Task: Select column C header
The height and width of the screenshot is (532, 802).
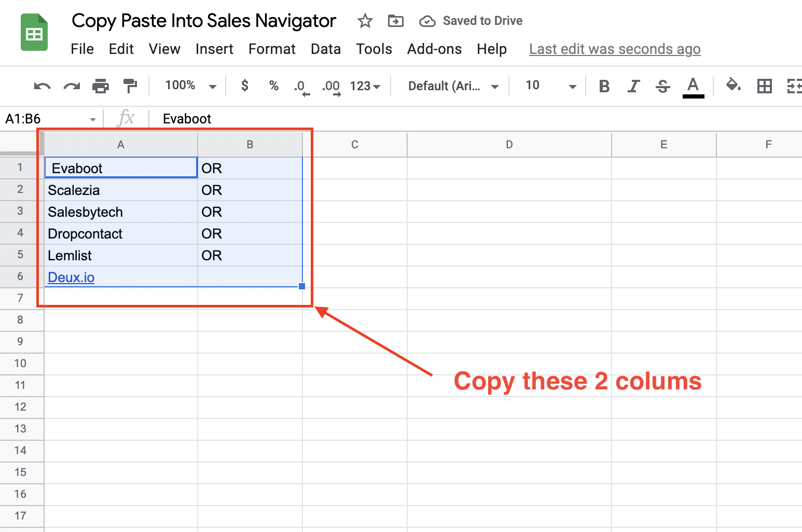Action: pos(355,145)
